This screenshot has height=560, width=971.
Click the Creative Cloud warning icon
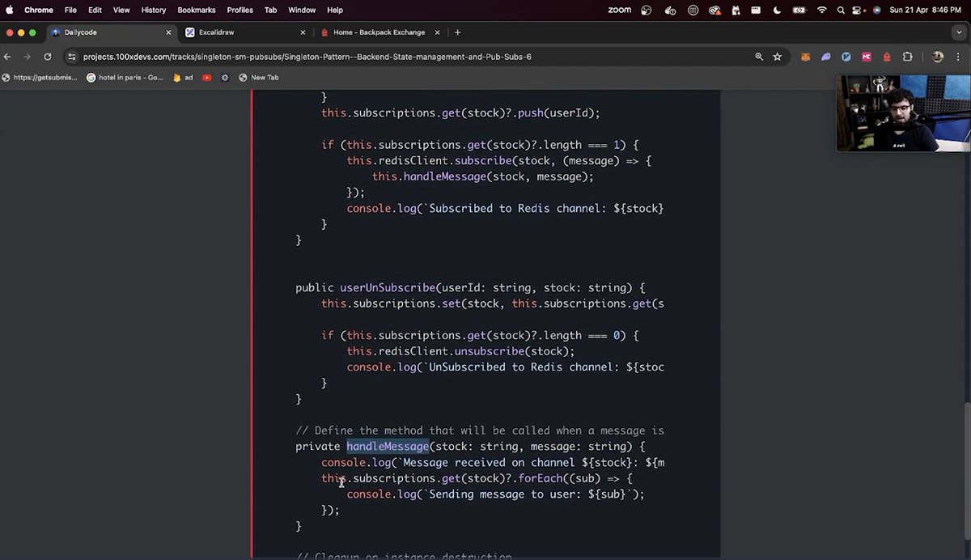click(x=715, y=10)
